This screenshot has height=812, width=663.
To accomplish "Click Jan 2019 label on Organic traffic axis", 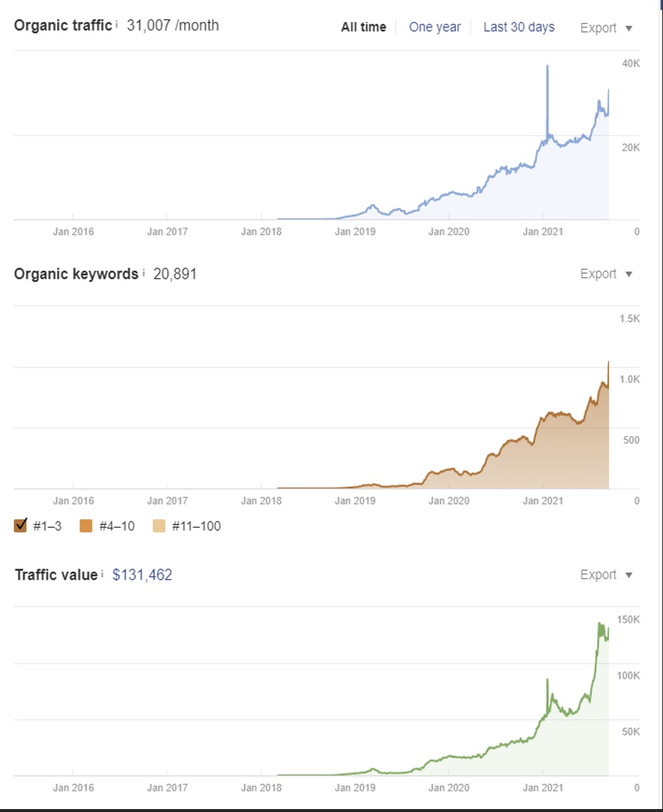I will 355,231.
